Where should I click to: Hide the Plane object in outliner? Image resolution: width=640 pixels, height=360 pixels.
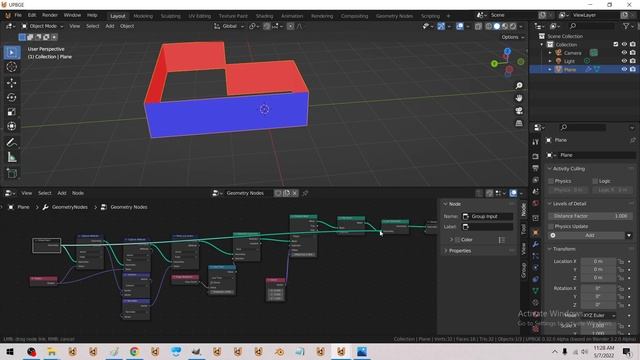[x=624, y=69]
